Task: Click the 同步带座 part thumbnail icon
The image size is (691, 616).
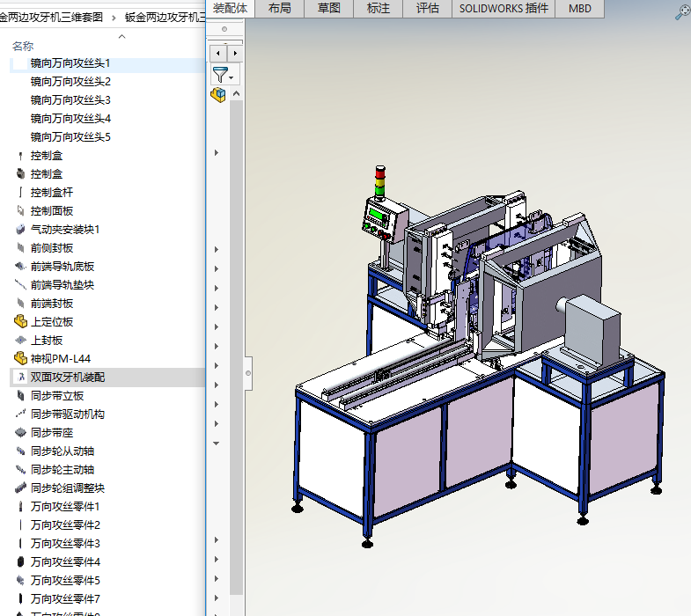Action: (20, 432)
